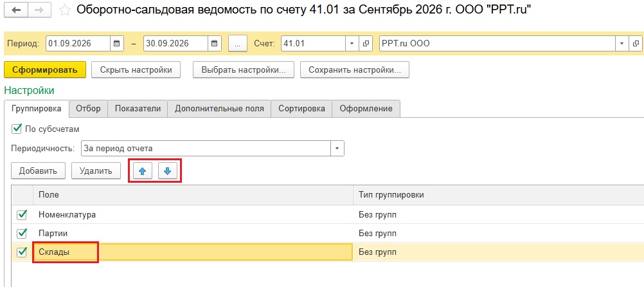Image resolution: width=644 pixels, height=287 pixels.
Task: Click the start date field 01.09.2026
Action: 78,43
